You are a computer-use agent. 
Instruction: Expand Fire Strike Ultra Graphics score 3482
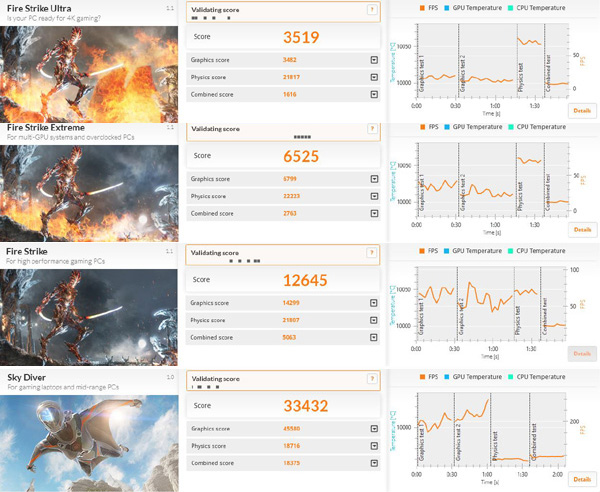(374, 60)
